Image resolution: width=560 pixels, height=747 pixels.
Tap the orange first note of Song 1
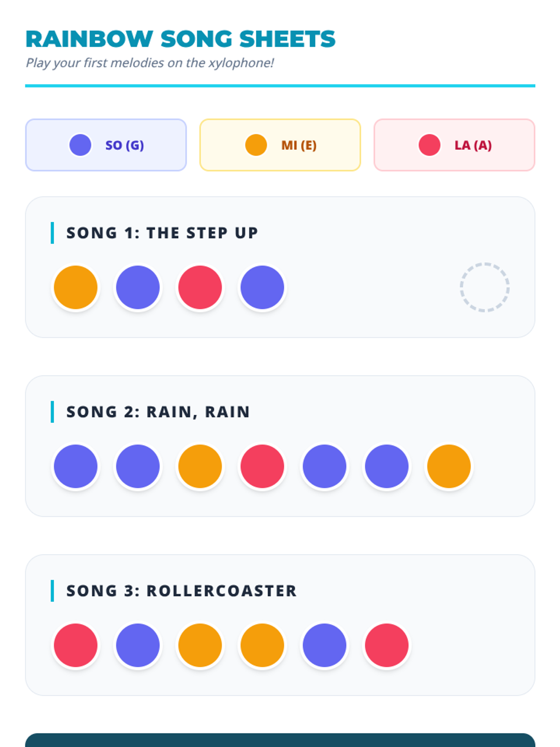pyautogui.click(x=76, y=287)
